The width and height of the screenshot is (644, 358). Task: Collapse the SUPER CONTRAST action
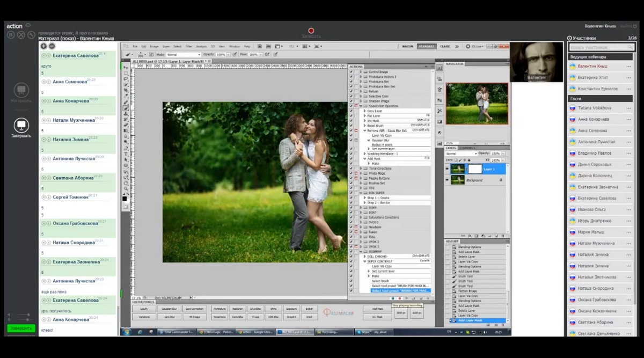(x=365, y=261)
